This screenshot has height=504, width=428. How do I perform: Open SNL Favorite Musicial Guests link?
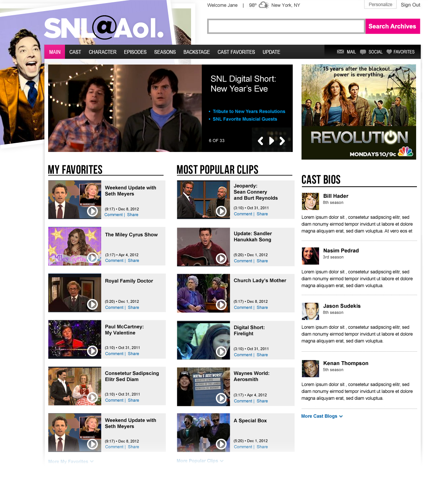click(x=245, y=119)
